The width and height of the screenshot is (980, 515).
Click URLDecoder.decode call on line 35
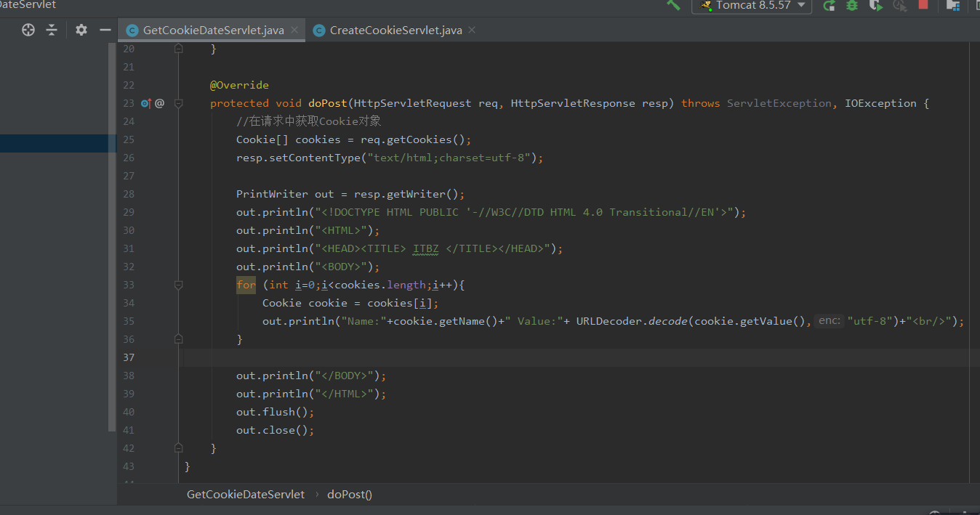[x=632, y=321]
